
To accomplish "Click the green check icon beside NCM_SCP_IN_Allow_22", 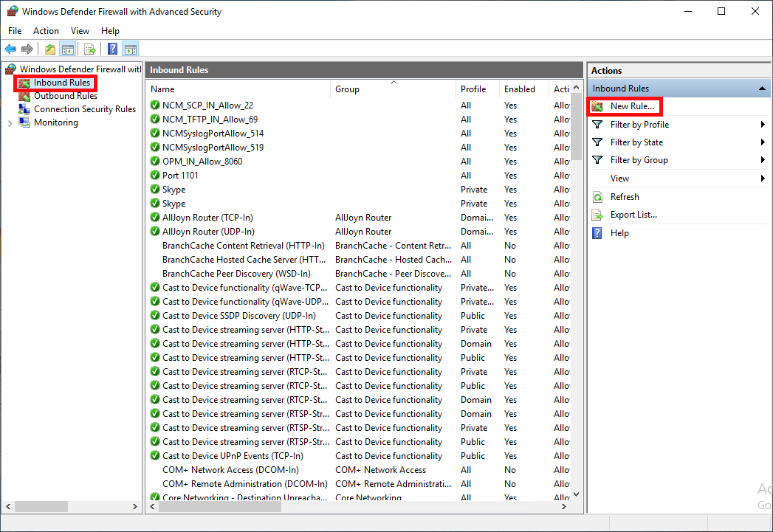I will [155, 105].
